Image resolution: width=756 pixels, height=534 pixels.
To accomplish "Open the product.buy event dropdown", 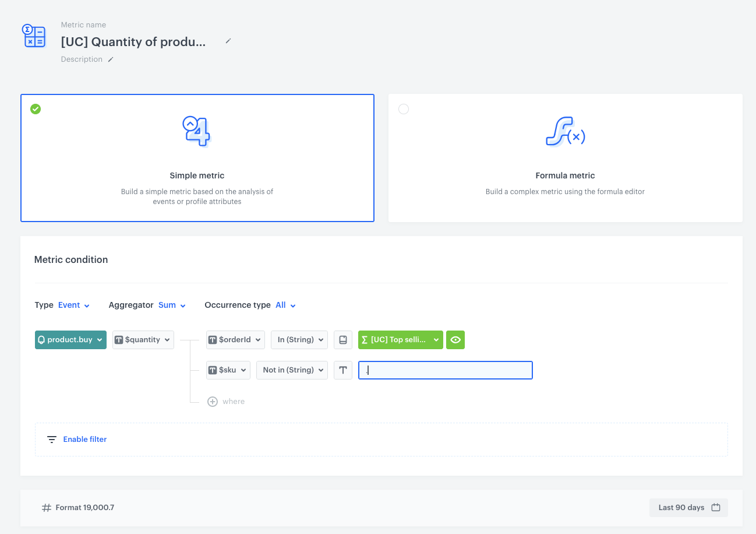I will click(70, 340).
